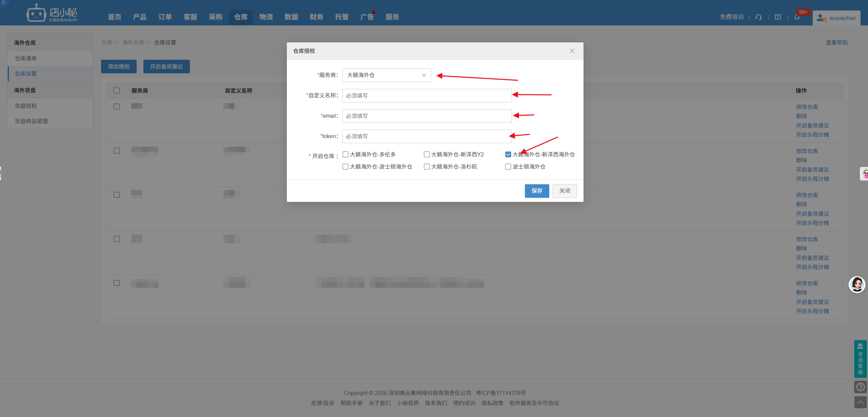Click the token input field
868x417 pixels.
click(x=427, y=136)
